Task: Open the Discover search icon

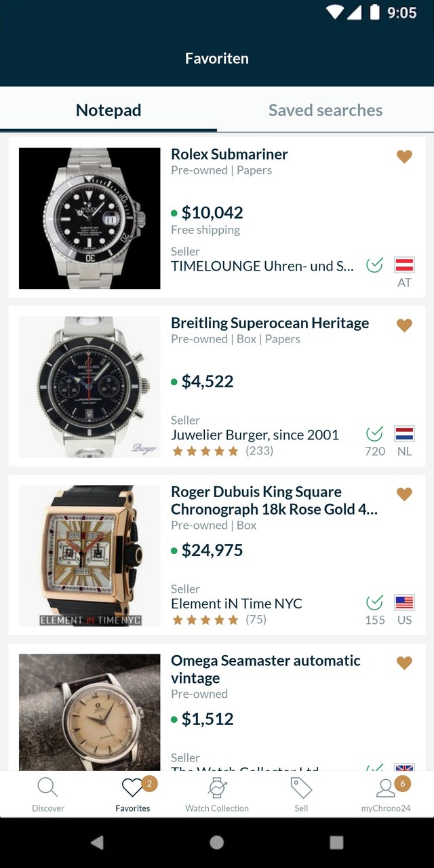Action: [x=47, y=788]
